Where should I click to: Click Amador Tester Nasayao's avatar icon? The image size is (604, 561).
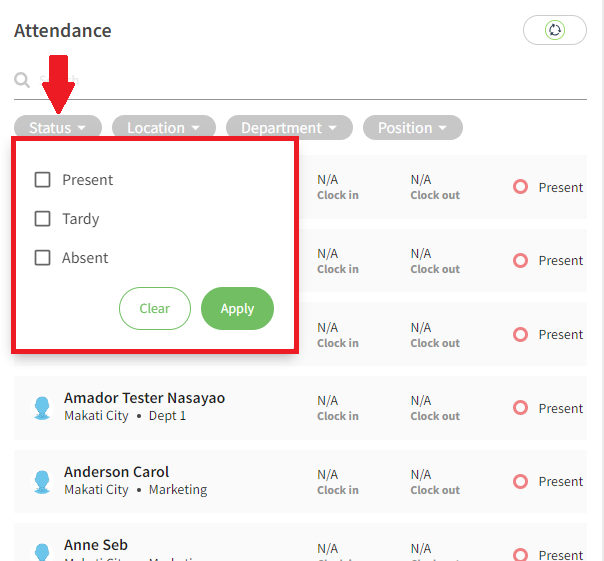coord(42,408)
